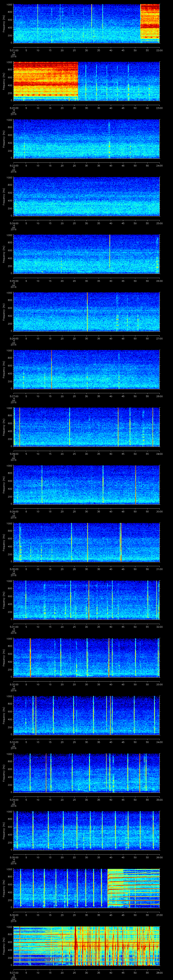Image resolution: width=173 pixels, height=980 pixels.
Task: Click the 34:00 end time label
Action: click(x=159, y=742)
